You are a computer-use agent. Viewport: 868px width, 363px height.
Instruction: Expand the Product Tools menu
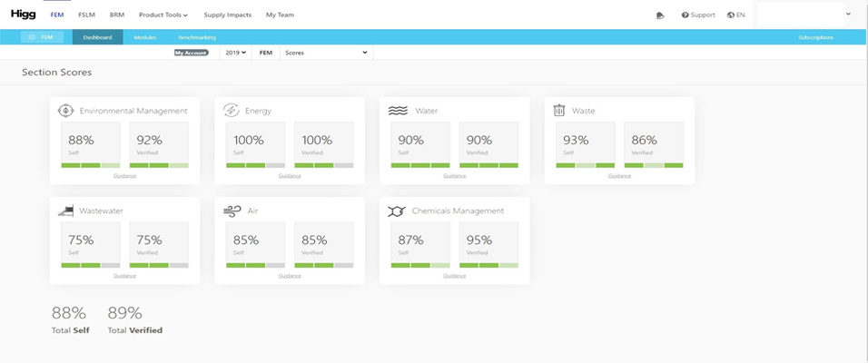[x=163, y=15]
